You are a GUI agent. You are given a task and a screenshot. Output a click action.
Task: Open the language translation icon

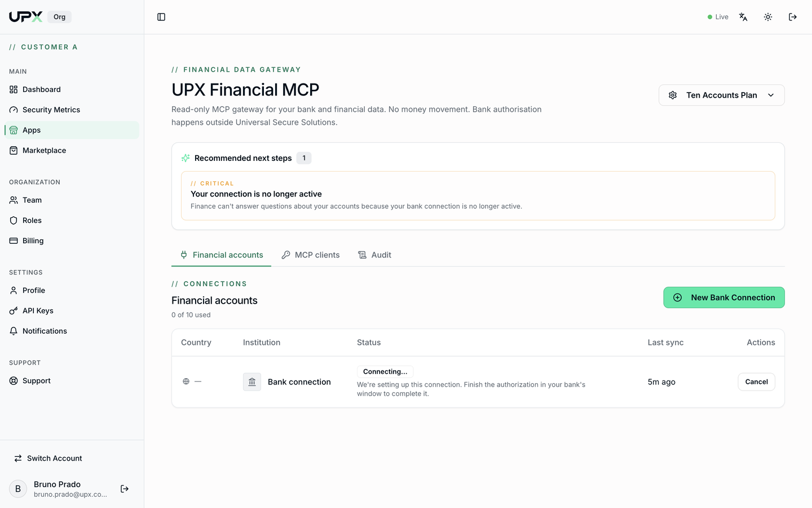pos(743,17)
